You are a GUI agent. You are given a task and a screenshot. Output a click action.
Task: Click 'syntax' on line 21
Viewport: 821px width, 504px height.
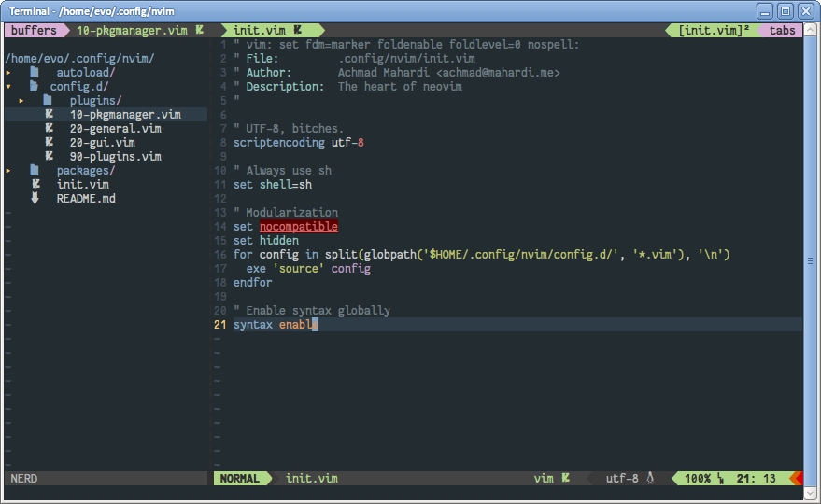(x=253, y=325)
